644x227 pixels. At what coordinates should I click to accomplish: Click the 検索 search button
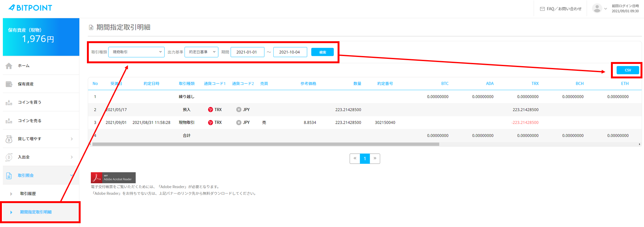point(322,52)
